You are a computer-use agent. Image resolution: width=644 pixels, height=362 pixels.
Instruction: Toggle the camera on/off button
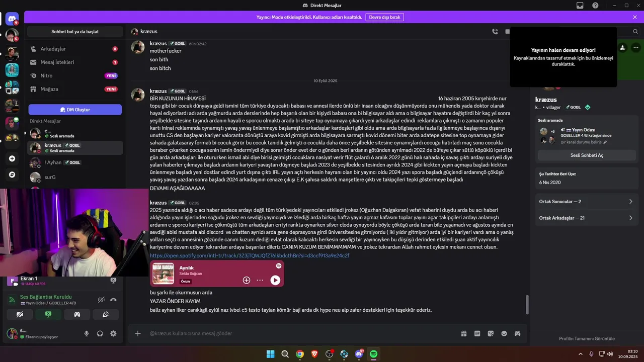[x=20, y=314]
